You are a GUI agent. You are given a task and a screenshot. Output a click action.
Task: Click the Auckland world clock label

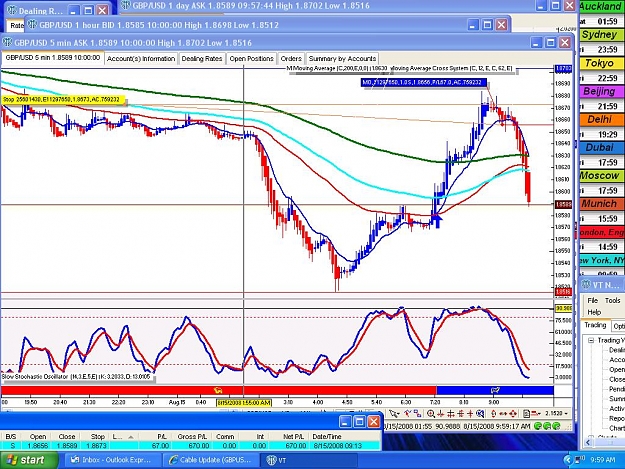click(x=600, y=6)
